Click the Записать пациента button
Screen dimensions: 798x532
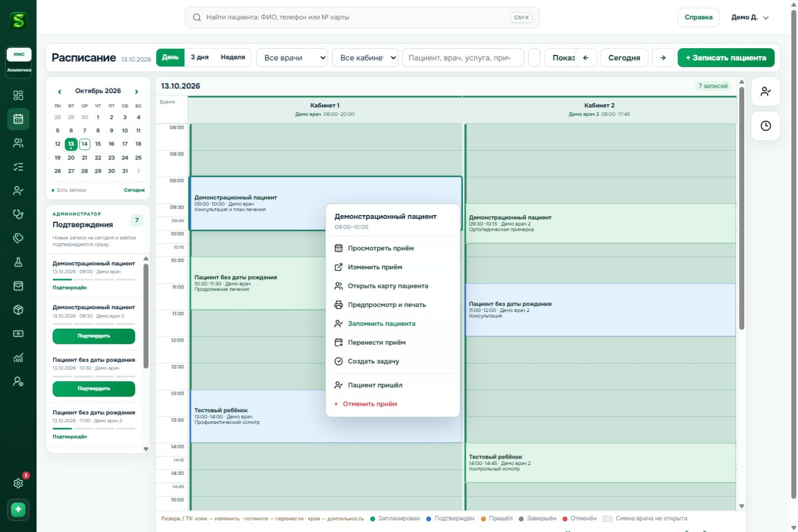[726, 58]
